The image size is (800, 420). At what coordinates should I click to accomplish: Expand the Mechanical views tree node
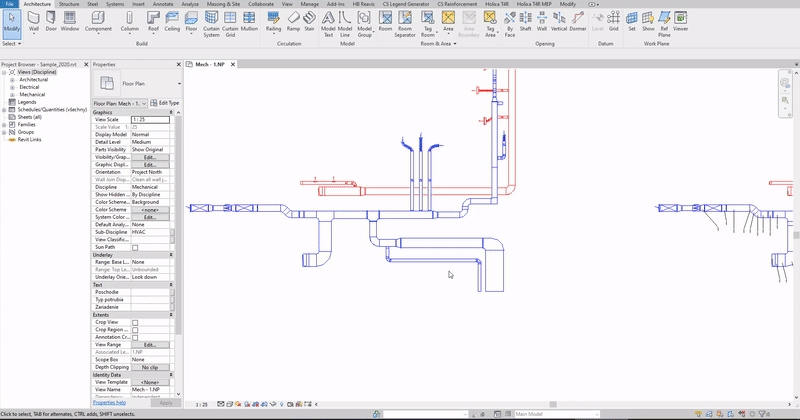pyautogui.click(x=13, y=94)
